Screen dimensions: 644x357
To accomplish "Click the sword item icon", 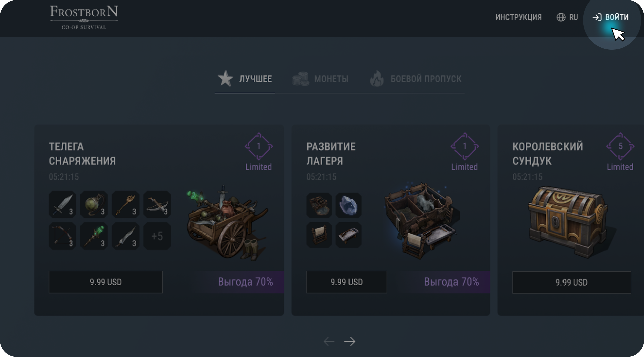I will click(62, 204).
